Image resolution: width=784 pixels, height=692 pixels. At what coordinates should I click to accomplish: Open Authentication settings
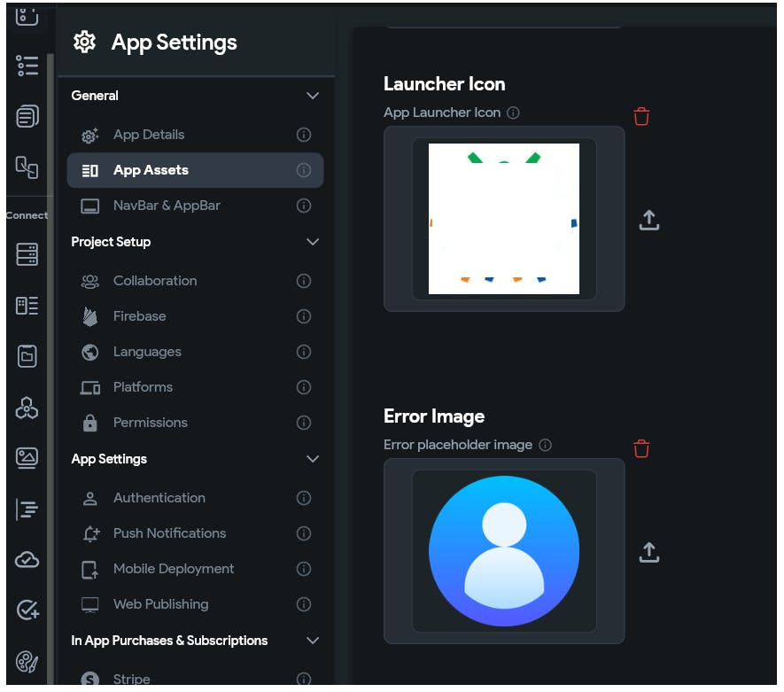[195, 498]
